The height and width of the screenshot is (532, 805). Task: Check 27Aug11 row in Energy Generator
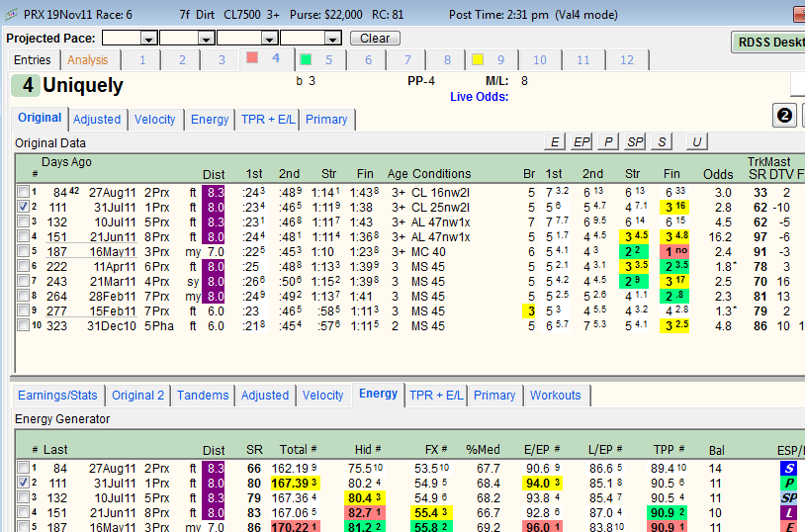click(23, 468)
